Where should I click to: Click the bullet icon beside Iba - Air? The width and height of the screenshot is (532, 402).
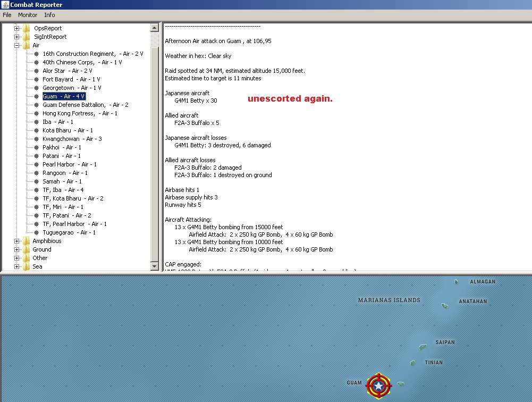[36, 122]
